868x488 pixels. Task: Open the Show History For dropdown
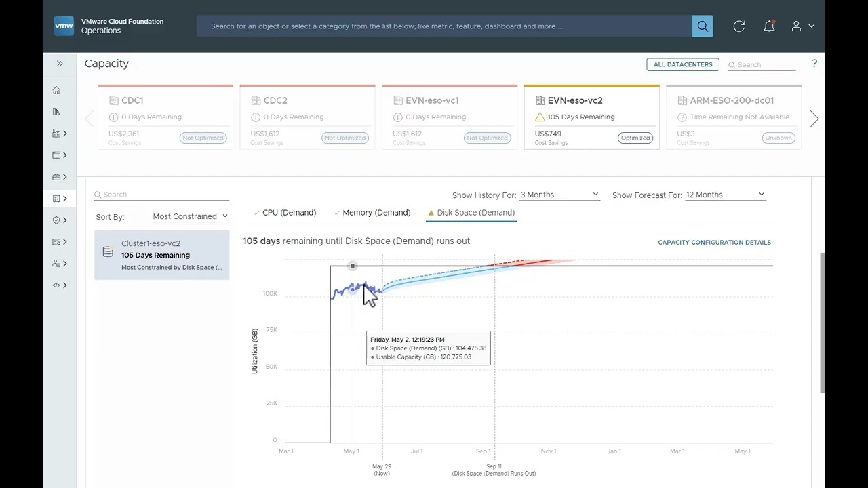559,195
